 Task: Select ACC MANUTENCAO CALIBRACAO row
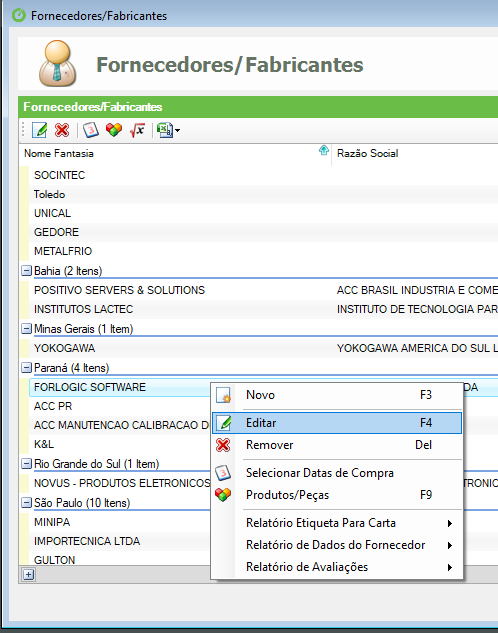coord(119,425)
